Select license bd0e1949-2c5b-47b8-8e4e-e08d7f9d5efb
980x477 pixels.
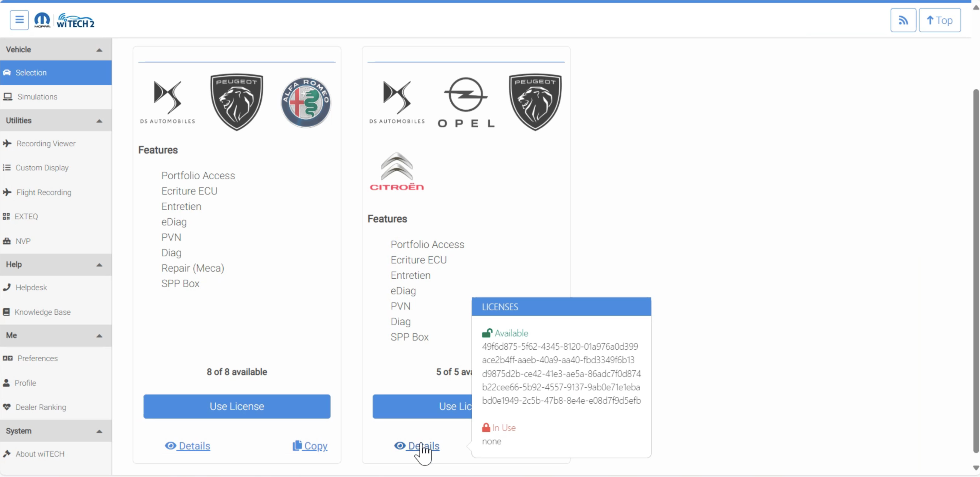[x=562, y=400]
